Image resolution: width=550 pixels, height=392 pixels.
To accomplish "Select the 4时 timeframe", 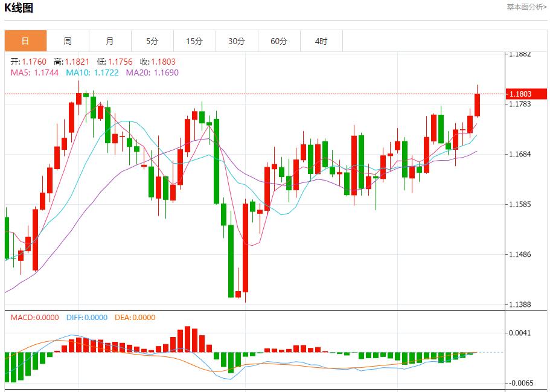I will pyautogui.click(x=322, y=40).
